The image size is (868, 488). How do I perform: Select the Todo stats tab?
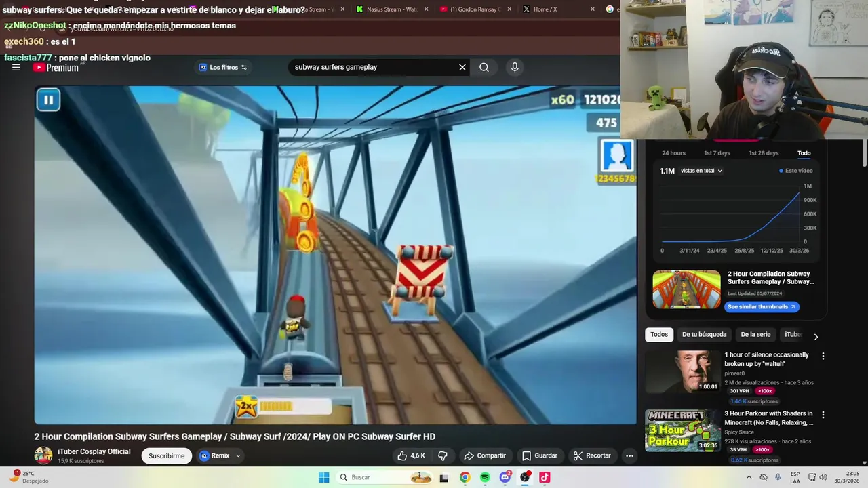pos(804,153)
